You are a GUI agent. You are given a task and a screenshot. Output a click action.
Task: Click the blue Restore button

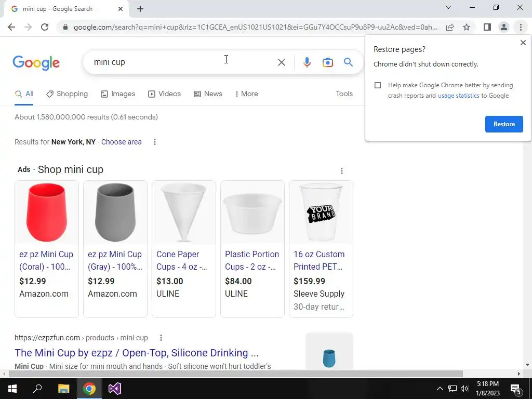point(504,124)
